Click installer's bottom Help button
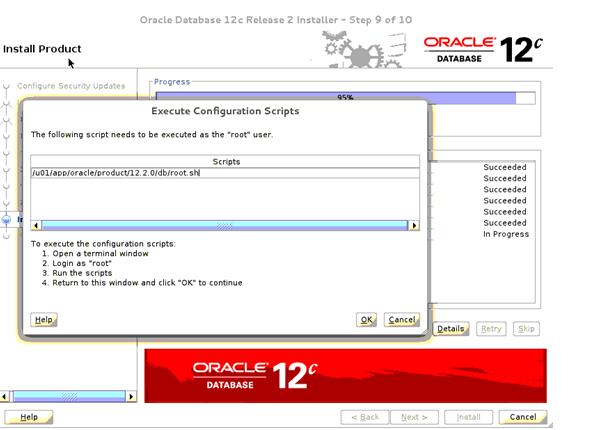 click(x=29, y=417)
